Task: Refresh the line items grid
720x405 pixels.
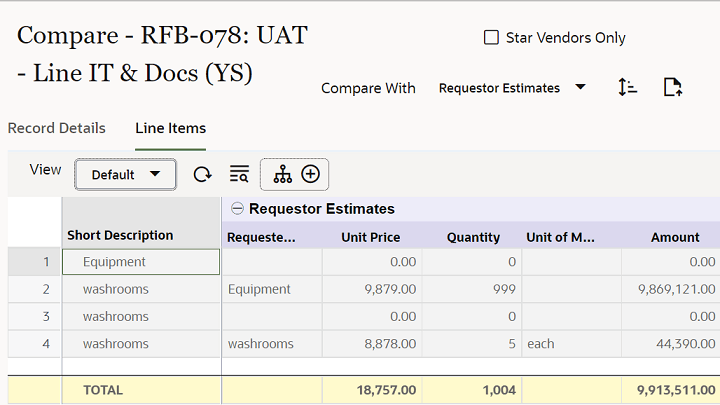Action: tap(202, 174)
